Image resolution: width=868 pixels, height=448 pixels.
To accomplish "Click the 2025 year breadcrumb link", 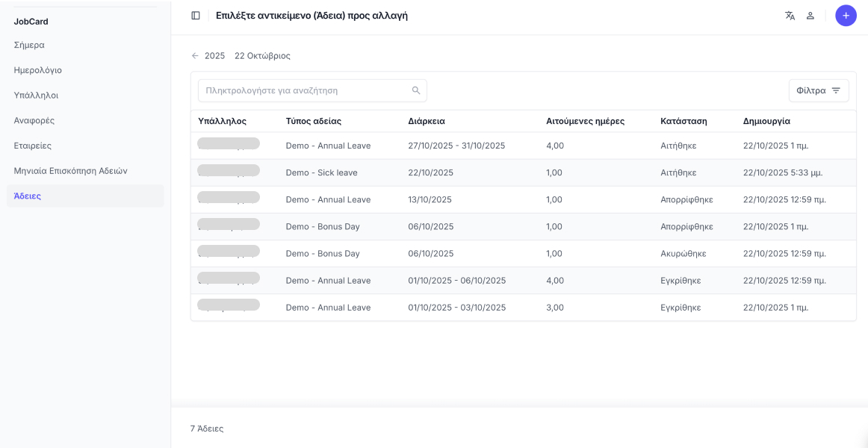I will [214, 56].
